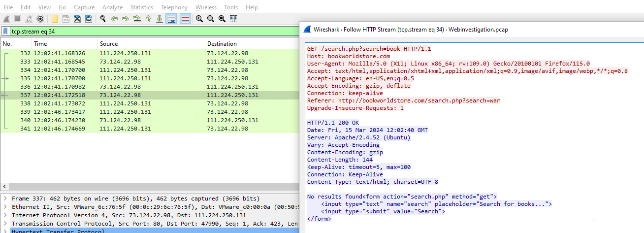Screen dimensions: 644x233
Task: Sort by the Destination column header
Action: pos(252,44)
